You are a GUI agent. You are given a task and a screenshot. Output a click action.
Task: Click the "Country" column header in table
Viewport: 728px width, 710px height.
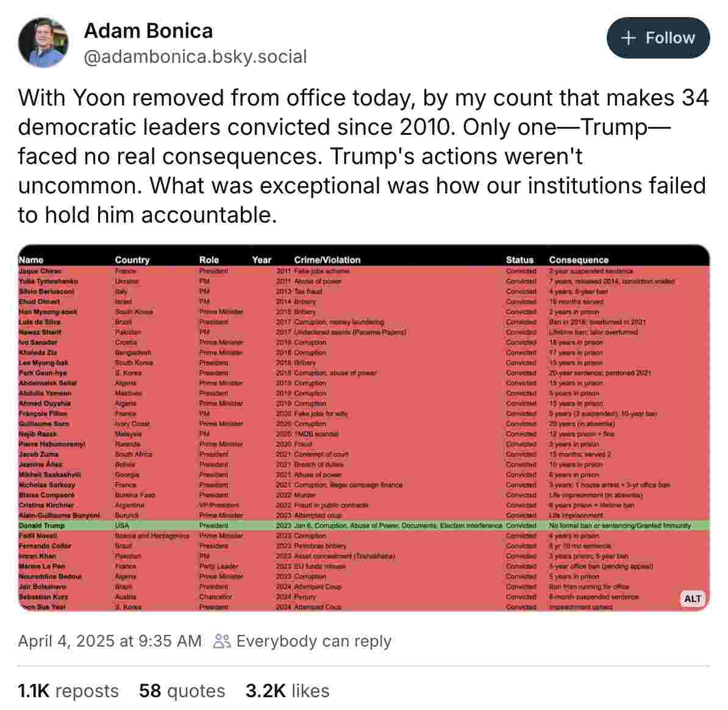[132, 260]
